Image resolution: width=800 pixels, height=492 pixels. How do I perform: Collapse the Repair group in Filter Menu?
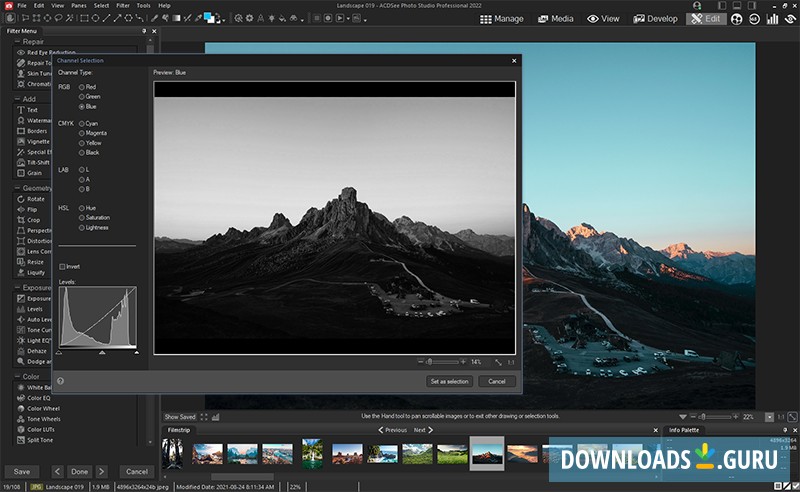click(x=17, y=42)
